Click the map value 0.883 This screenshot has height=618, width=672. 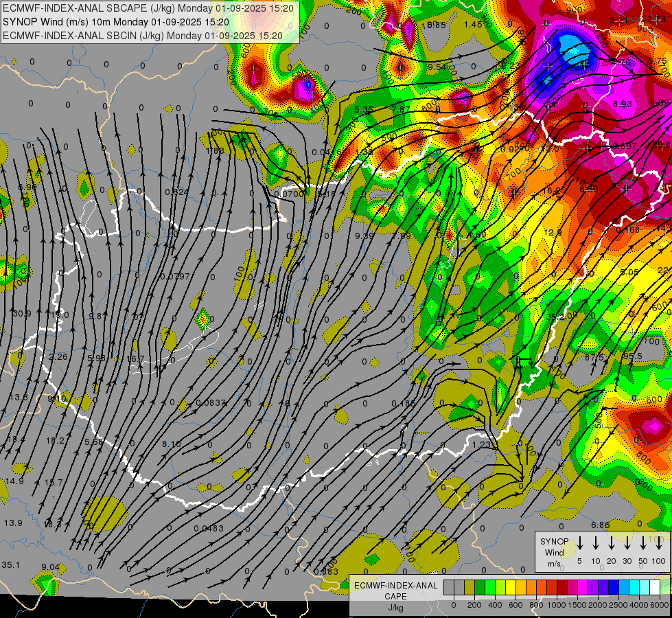326,571
